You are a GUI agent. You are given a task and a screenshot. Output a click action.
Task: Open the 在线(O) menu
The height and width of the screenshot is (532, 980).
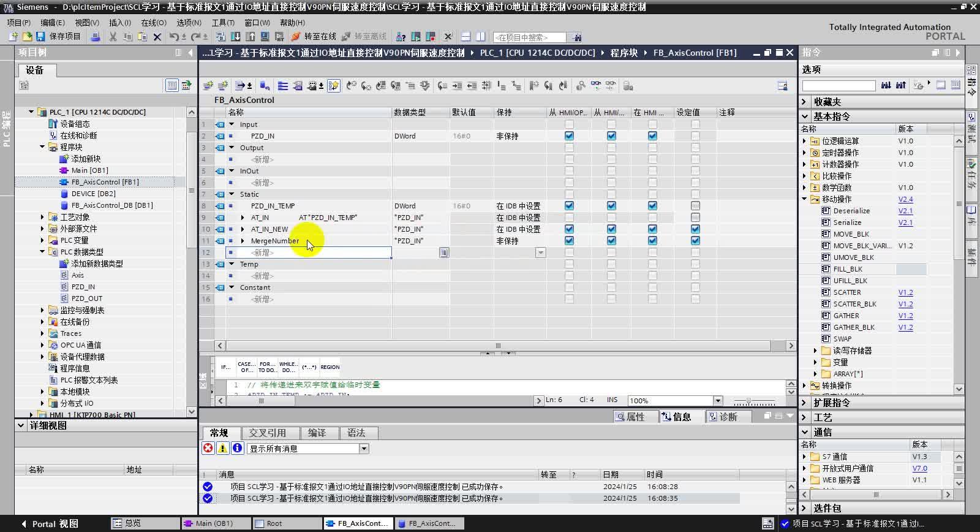[x=154, y=23]
